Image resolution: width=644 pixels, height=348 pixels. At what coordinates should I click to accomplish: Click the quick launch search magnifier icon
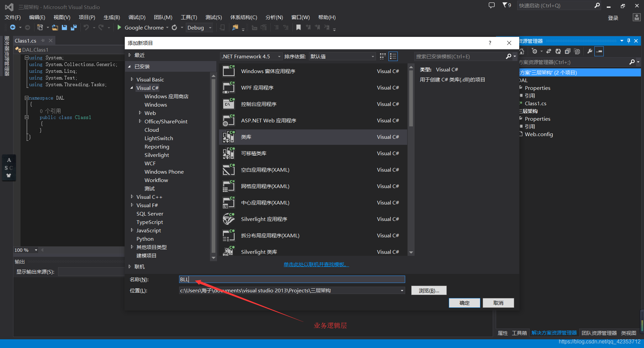click(x=597, y=5)
